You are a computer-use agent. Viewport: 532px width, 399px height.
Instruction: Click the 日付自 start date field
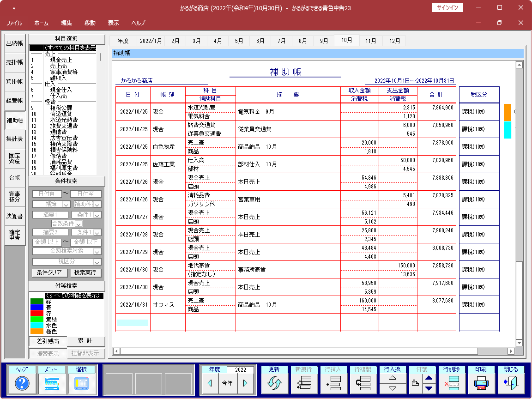47,194
